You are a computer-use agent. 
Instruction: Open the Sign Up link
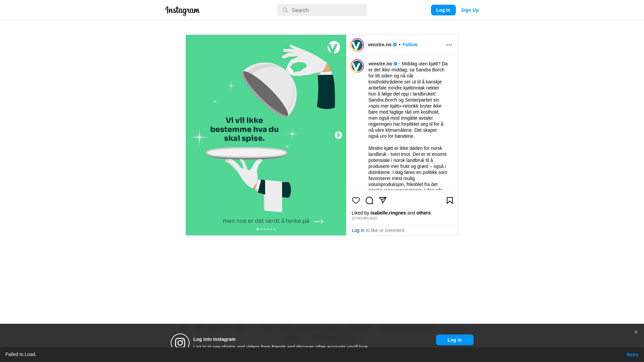[470, 10]
